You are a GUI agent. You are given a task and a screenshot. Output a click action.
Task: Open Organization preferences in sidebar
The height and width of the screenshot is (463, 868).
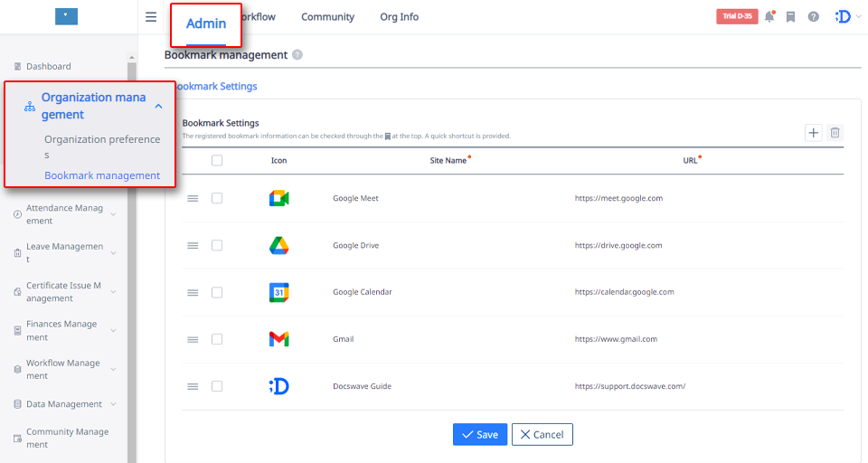tap(102, 146)
